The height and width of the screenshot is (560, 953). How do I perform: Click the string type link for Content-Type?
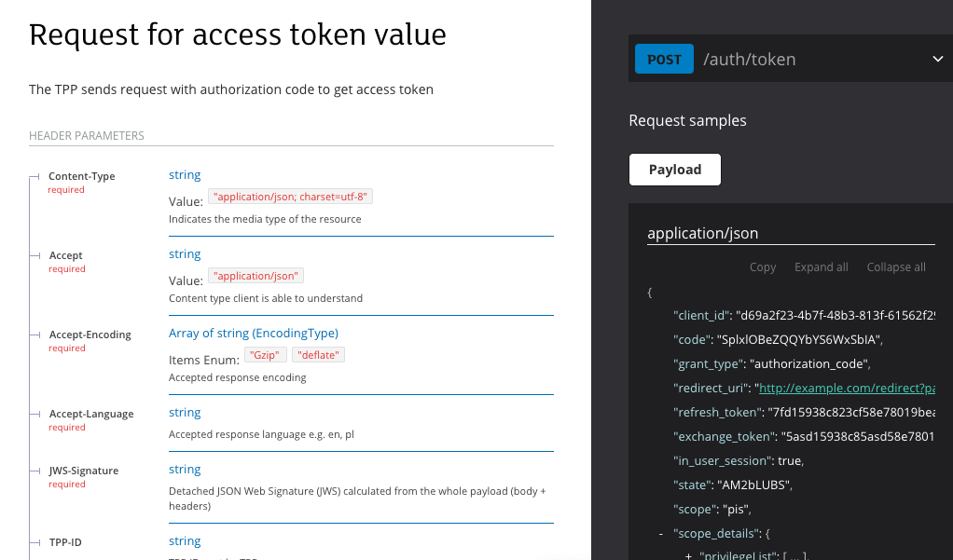(x=184, y=174)
